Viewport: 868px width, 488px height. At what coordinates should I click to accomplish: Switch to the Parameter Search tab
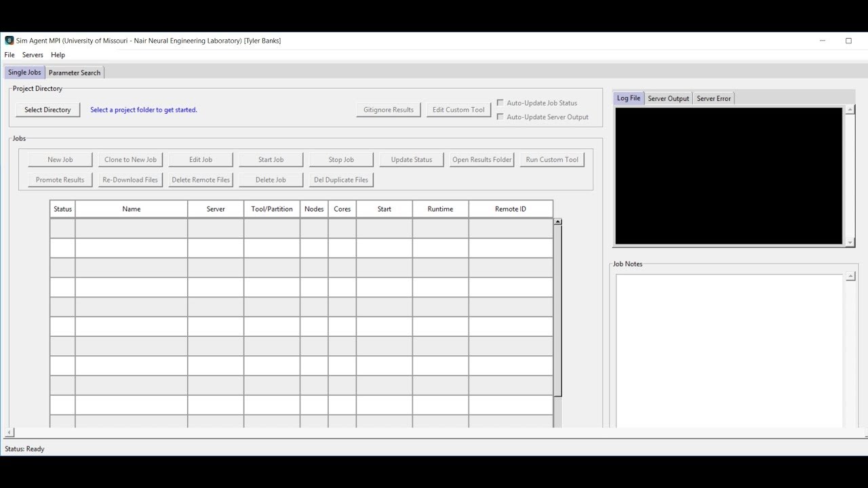click(75, 73)
